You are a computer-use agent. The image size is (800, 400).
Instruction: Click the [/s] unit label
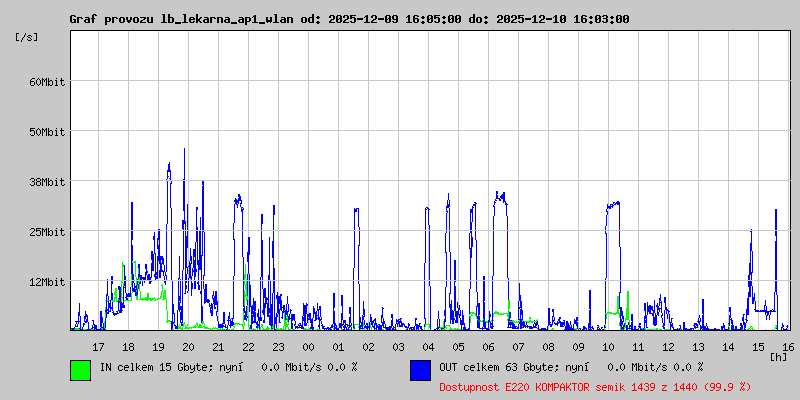pos(27,37)
